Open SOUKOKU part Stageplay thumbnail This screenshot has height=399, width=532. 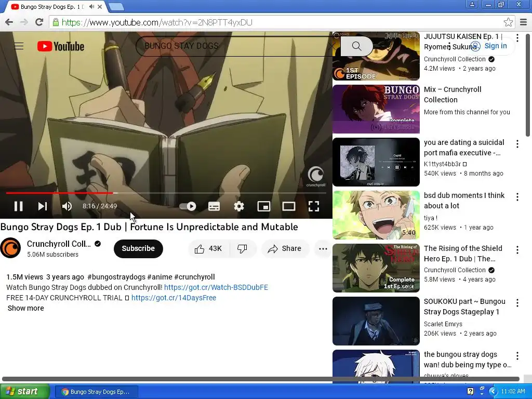tap(376, 321)
